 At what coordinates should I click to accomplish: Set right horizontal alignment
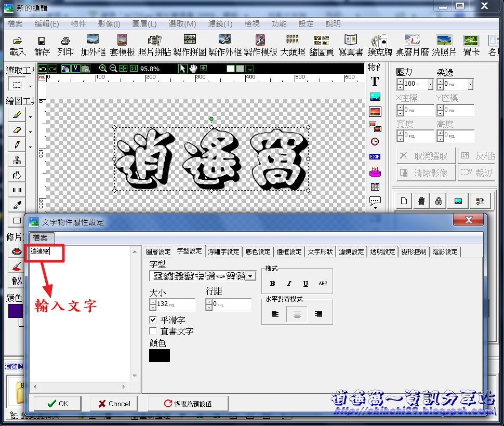coord(319,314)
